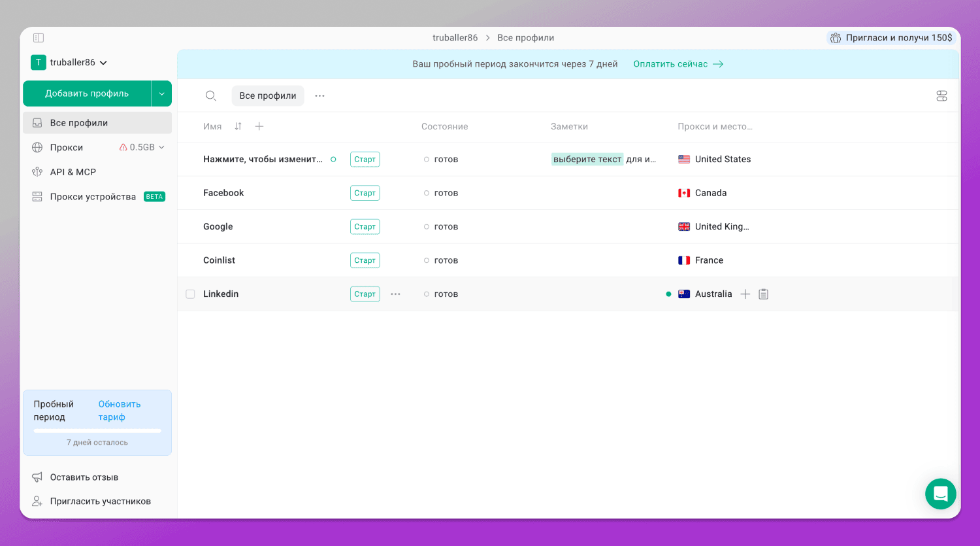Click Пригласи и получи 150$ button

(x=891, y=38)
